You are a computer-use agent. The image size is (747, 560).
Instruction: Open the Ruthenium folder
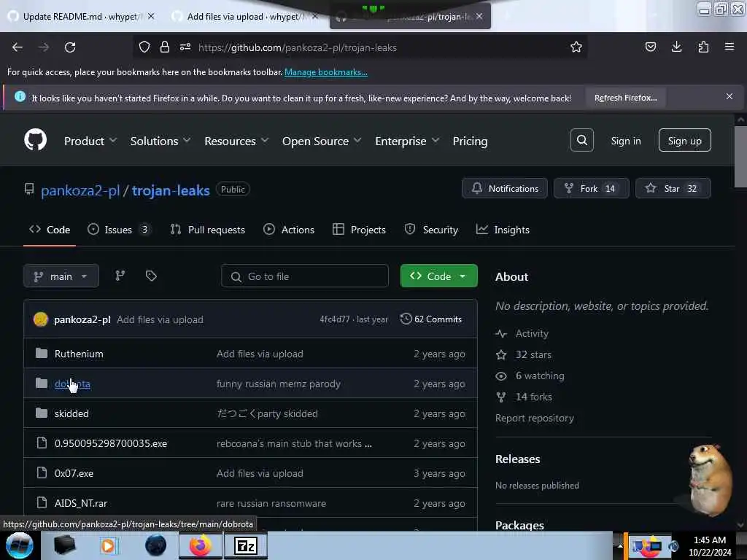coord(79,354)
